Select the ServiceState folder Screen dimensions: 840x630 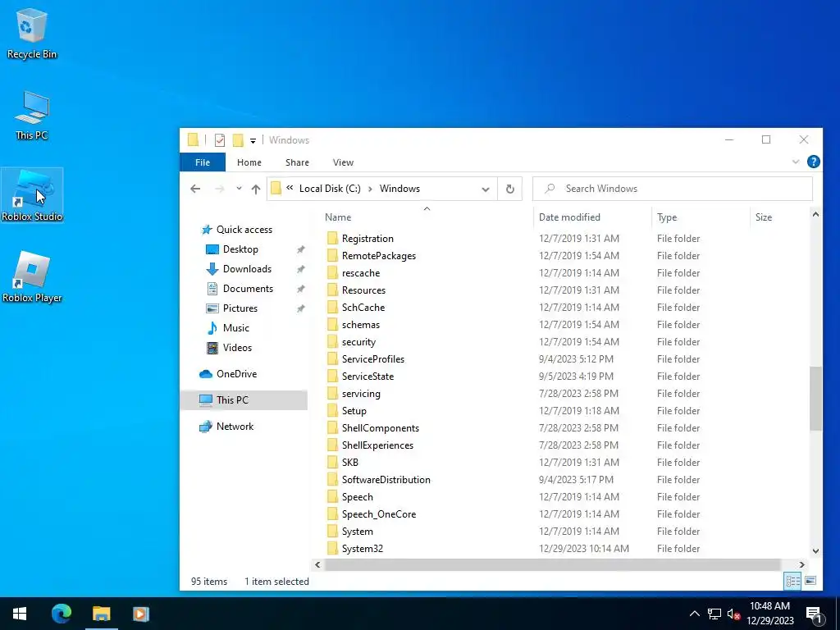pos(367,376)
